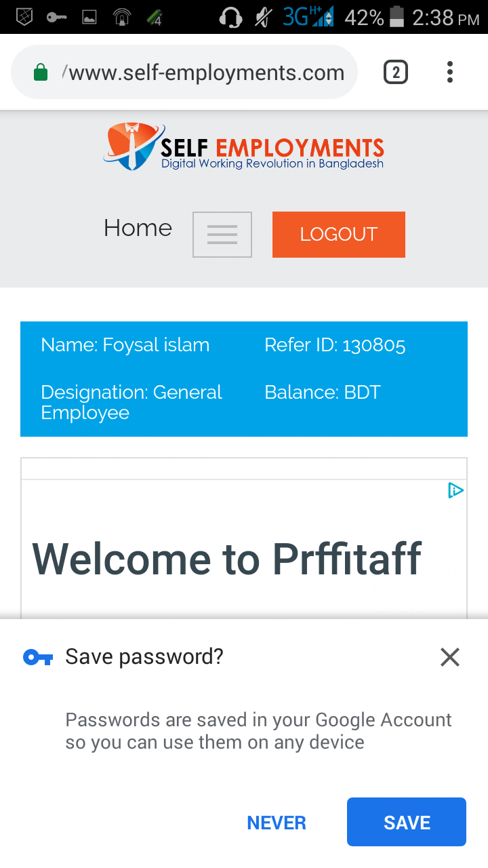The image size is (488, 868).
Task: Expand the hamburger navigation menu
Action: (x=222, y=235)
